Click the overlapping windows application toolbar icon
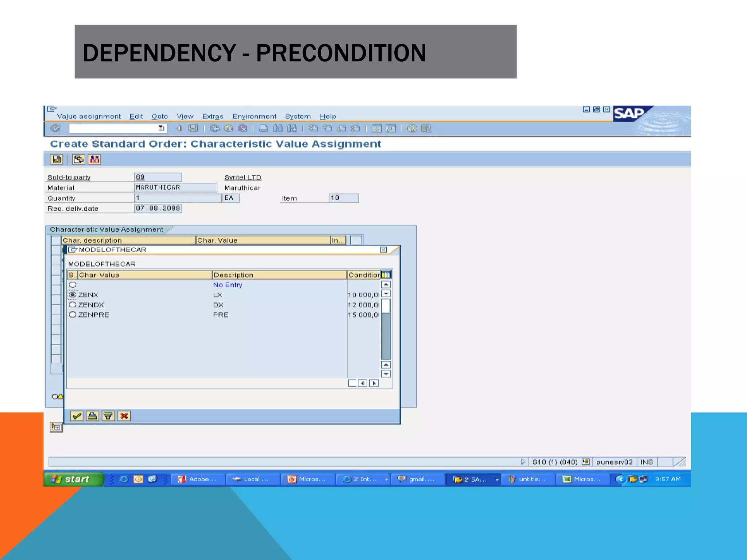 (78, 159)
